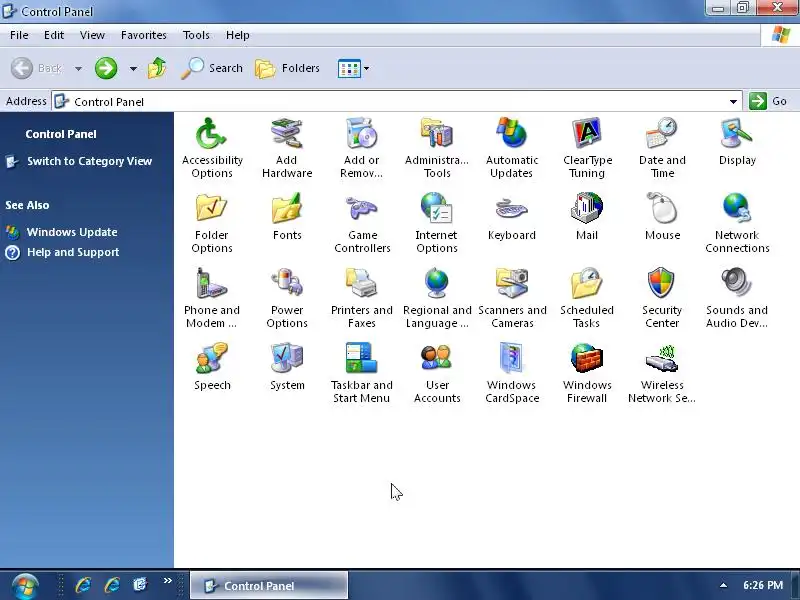Go up one folder level
This screenshot has height=600, width=800.
pos(157,68)
